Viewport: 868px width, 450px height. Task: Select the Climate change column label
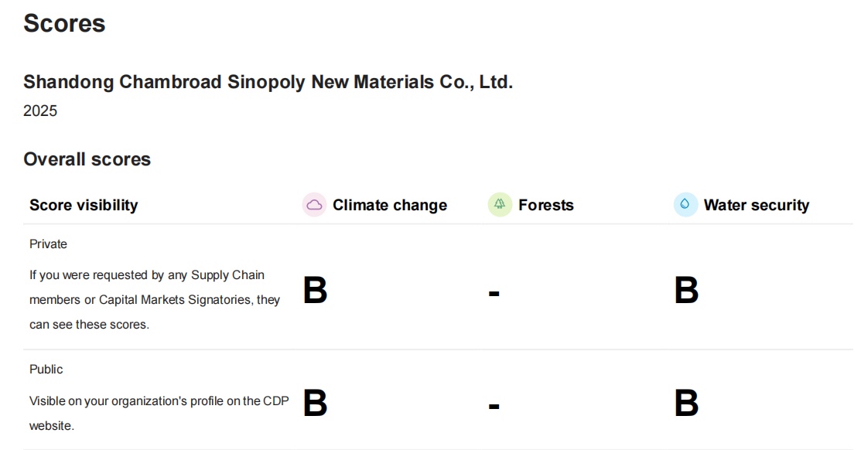390,205
